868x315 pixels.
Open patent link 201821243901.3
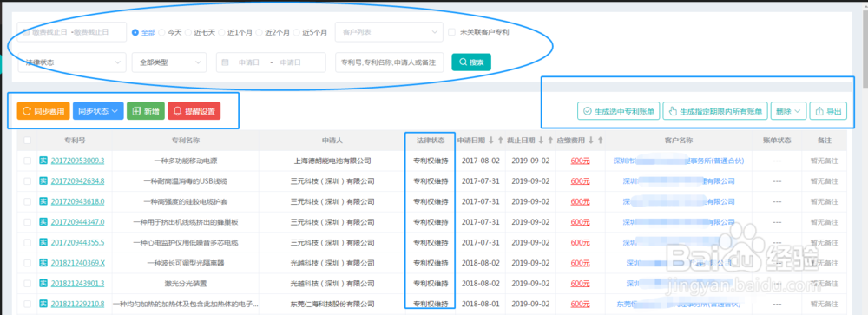click(x=77, y=284)
